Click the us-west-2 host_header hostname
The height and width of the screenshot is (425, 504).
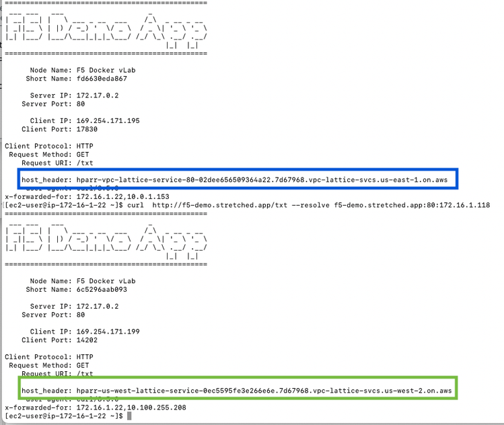(x=264, y=391)
